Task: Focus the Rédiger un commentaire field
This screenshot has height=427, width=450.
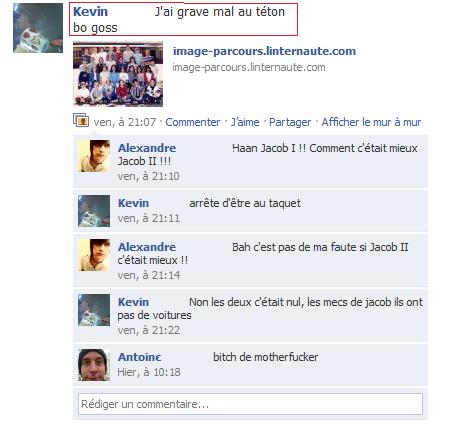Action: point(250,404)
